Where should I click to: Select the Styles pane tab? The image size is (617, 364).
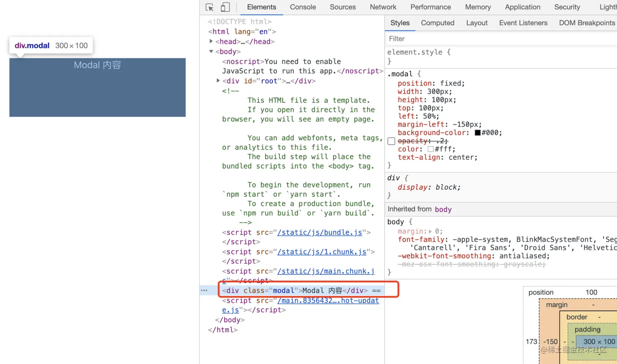[x=400, y=23]
